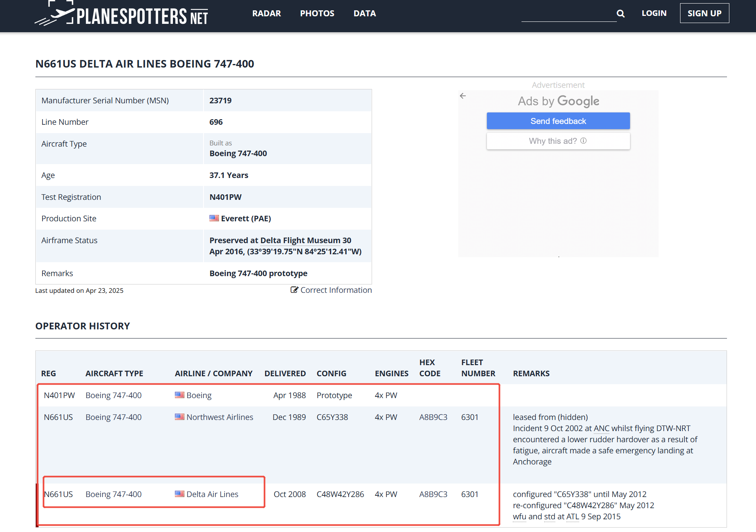Click the Ads by Google label

(558, 101)
